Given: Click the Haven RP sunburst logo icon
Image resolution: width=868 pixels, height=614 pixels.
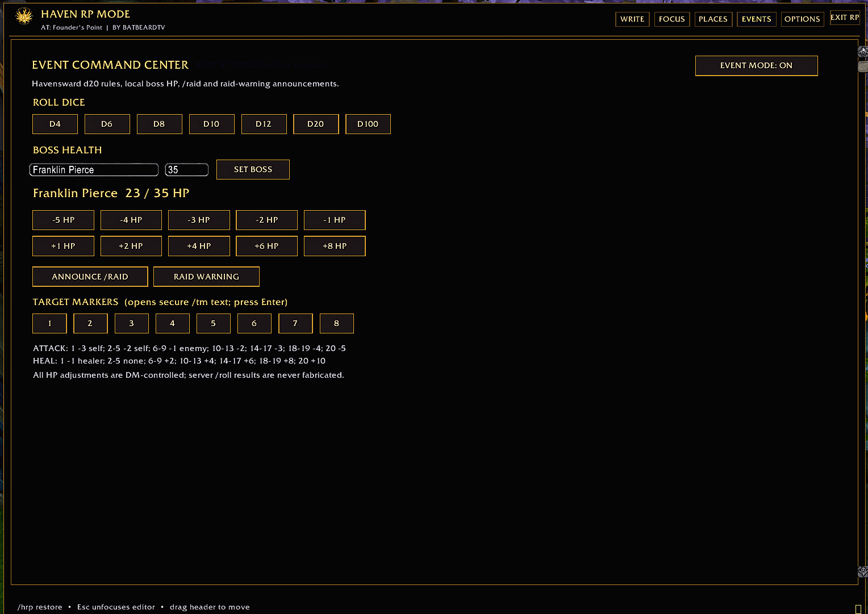Looking at the screenshot, I should 24,16.
